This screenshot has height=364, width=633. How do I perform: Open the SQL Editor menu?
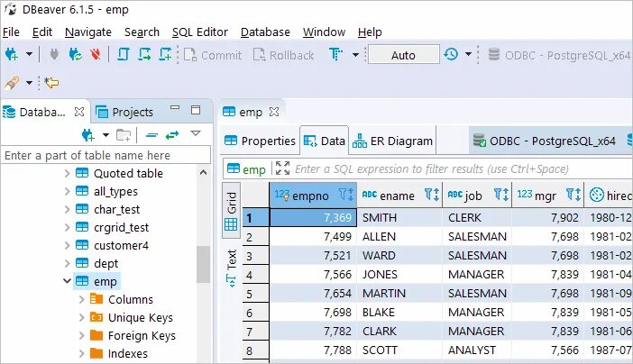200,32
